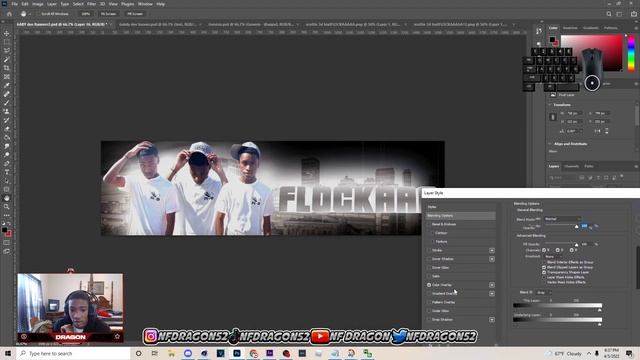Click Windows taskbar search box
640x360 pixels.
tap(73, 353)
